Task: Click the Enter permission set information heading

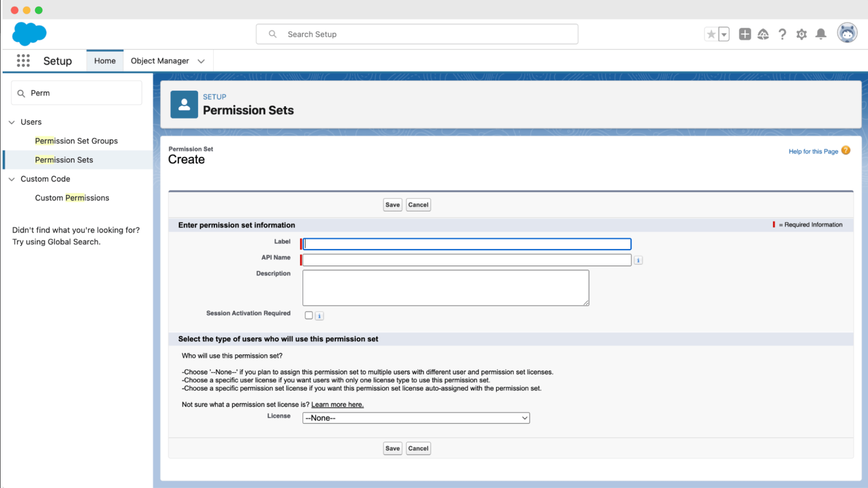Action: (x=237, y=225)
